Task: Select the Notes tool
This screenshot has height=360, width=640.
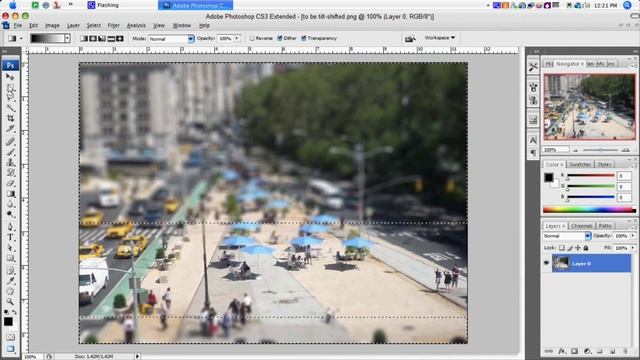Action: pyautogui.click(x=10, y=271)
